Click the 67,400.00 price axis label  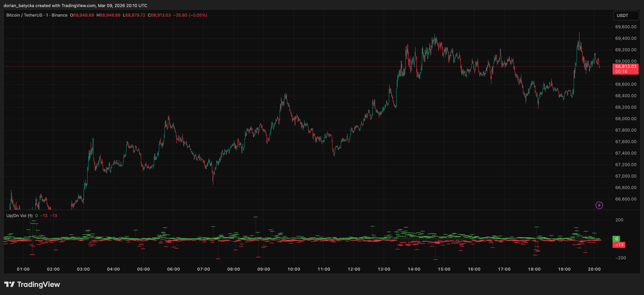point(626,153)
